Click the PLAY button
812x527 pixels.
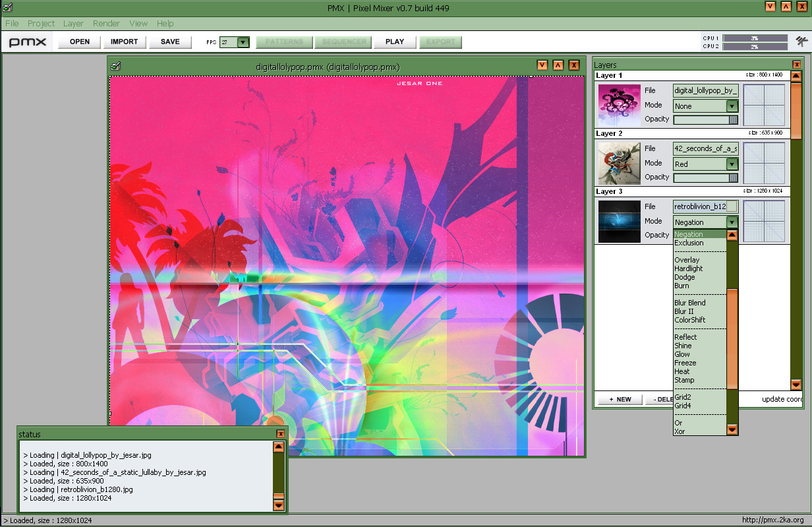coord(395,42)
